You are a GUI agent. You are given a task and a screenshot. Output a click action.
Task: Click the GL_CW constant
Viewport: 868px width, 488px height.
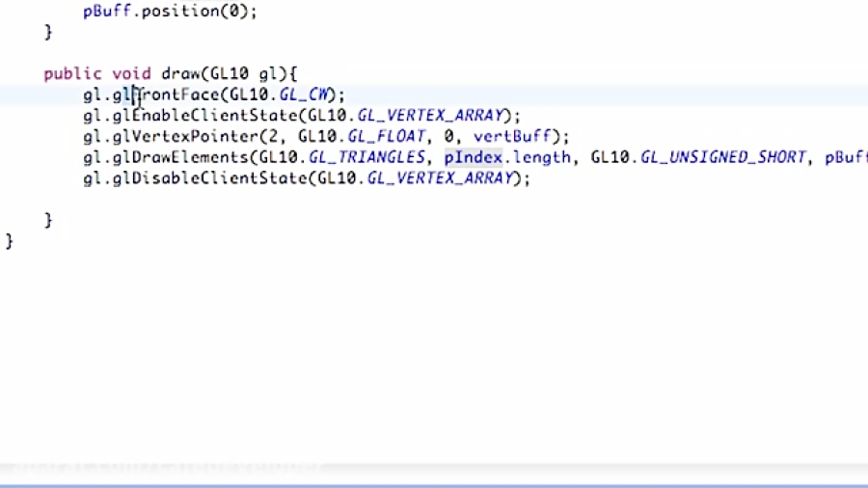click(x=304, y=95)
